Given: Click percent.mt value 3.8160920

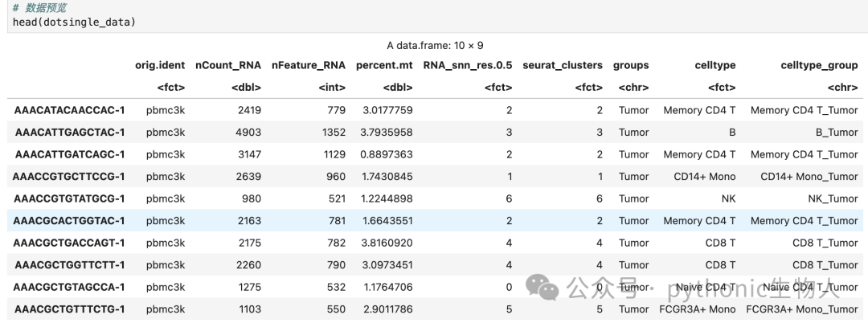Looking at the screenshot, I should click(387, 243).
